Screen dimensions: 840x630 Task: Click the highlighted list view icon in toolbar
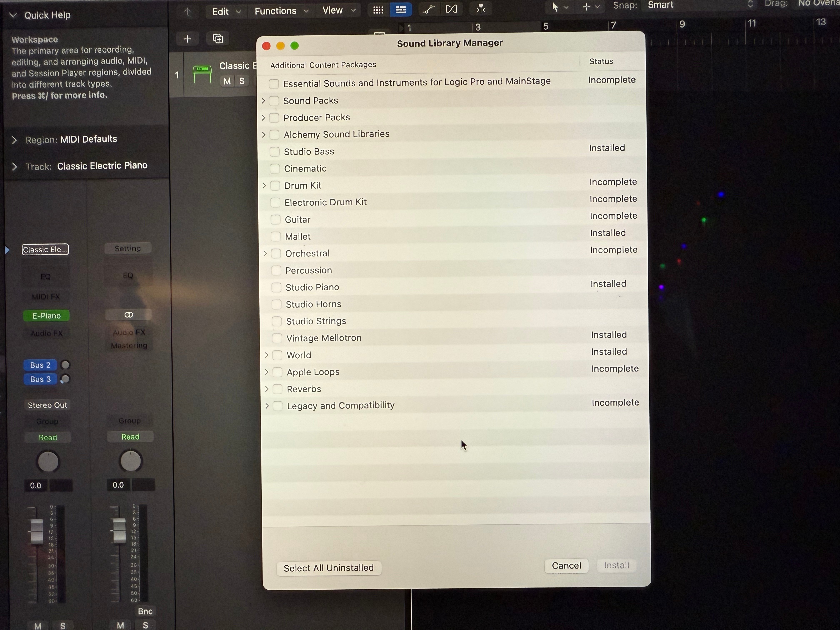[x=401, y=10]
